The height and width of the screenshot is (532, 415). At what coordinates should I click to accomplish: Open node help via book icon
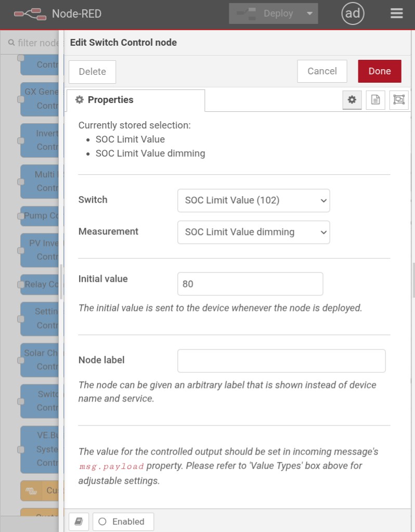point(79,522)
